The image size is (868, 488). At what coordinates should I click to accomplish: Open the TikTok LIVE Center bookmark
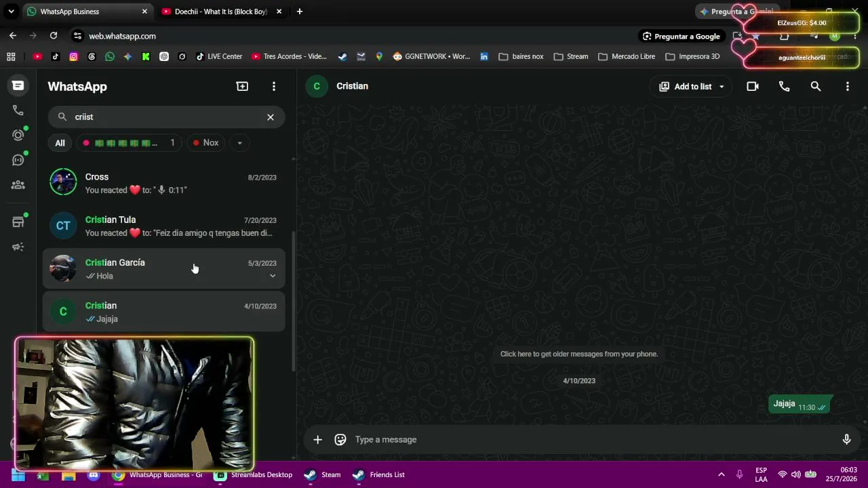pyautogui.click(x=218, y=57)
